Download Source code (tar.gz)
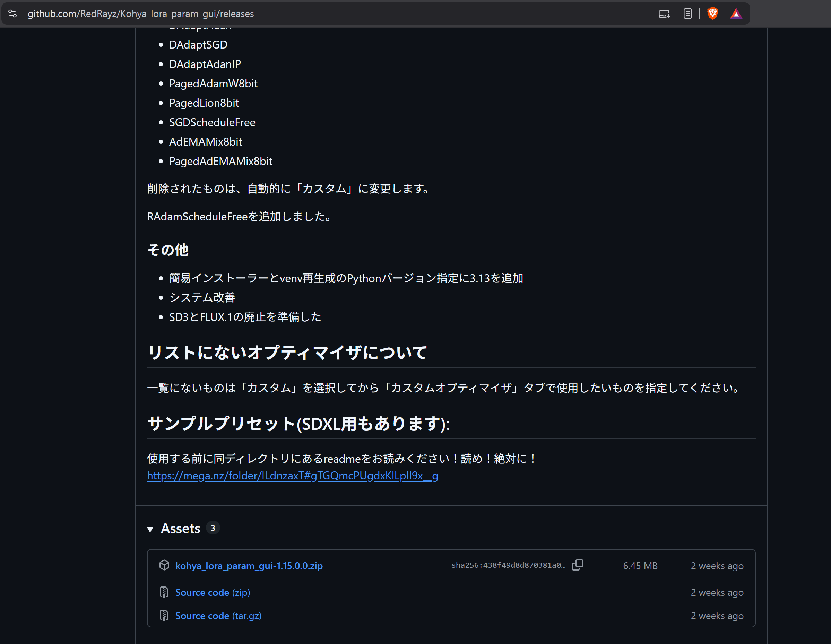831x644 pixels. click(x=218, y=616)
